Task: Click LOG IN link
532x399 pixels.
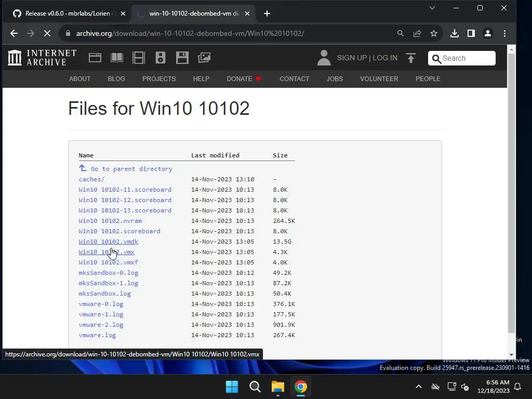Action: [x=385, y=58]
